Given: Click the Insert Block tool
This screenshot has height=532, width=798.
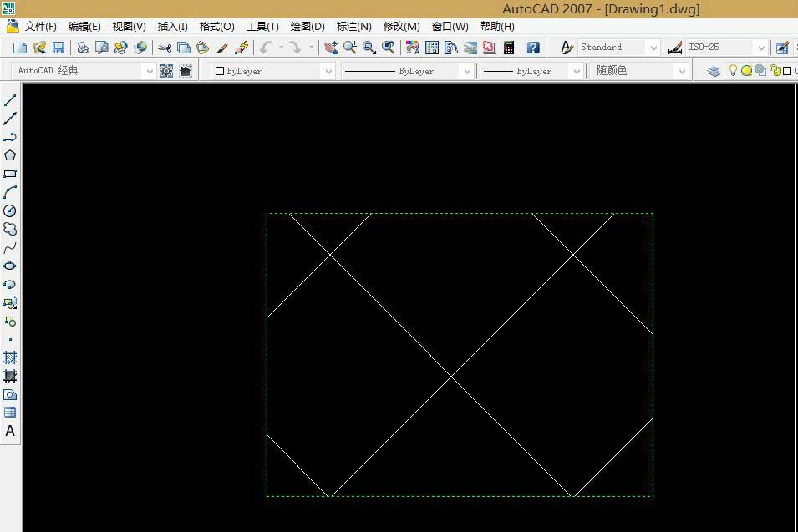Looking at the screenshot, I should pyautogui.click(x=10, y=302).
